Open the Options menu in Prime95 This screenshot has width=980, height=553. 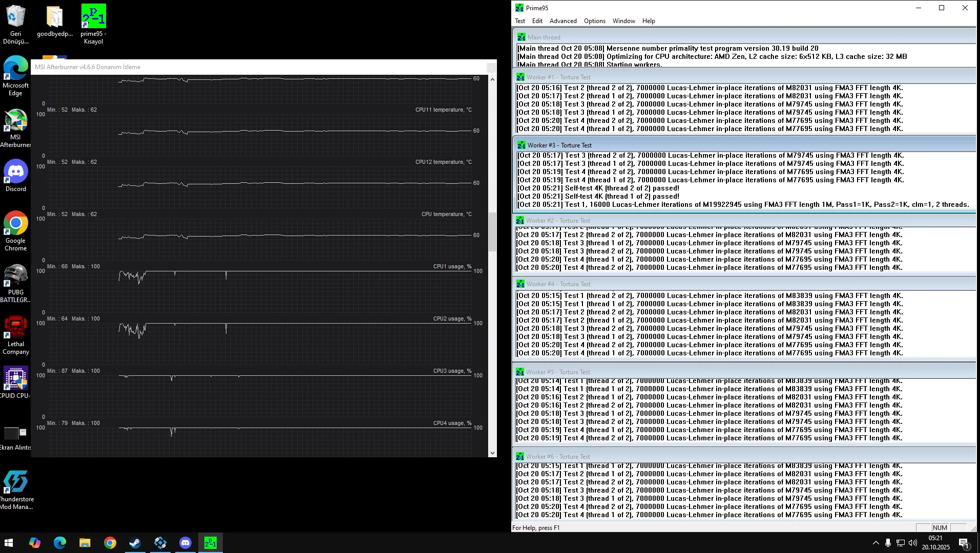click(595, 21)
